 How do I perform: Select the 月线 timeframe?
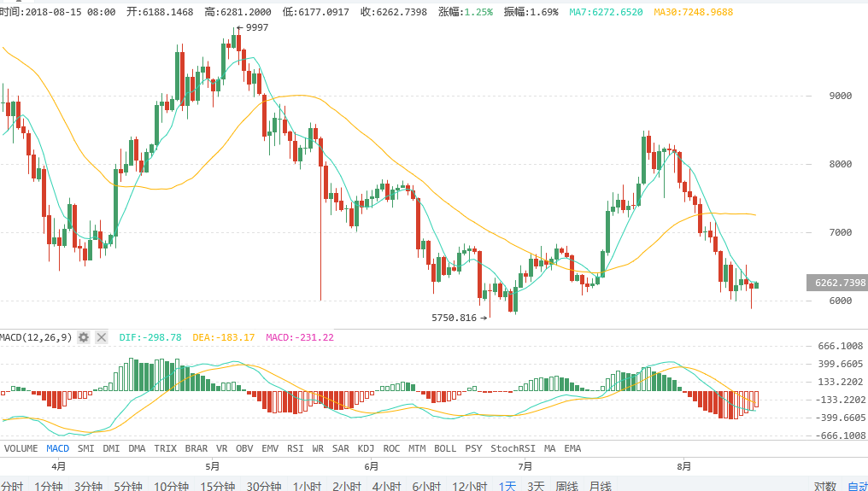pyautogui.click(x=601, y=486)
